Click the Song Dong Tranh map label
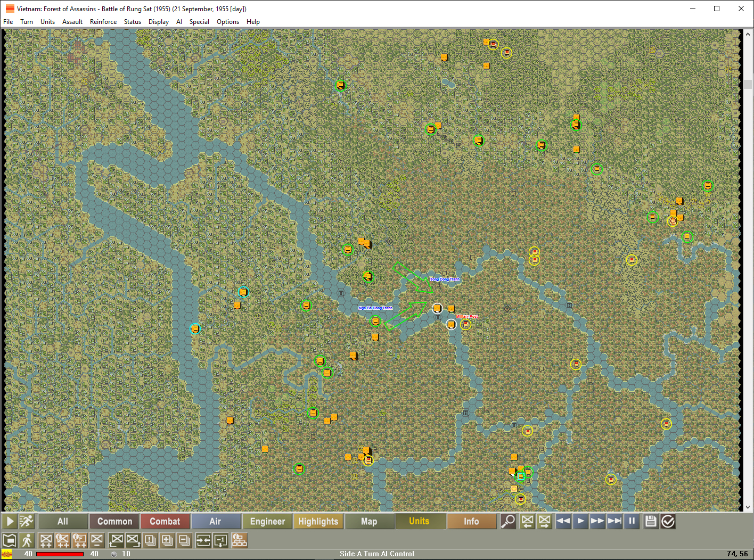Image resolution: width=754 pixels, height=560 pixels. click(445, 279)
